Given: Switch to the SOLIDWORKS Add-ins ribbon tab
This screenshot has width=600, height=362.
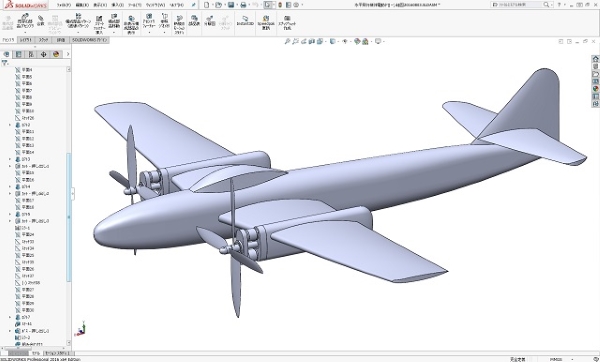Looking at the screenshot, I should (90, 40).
